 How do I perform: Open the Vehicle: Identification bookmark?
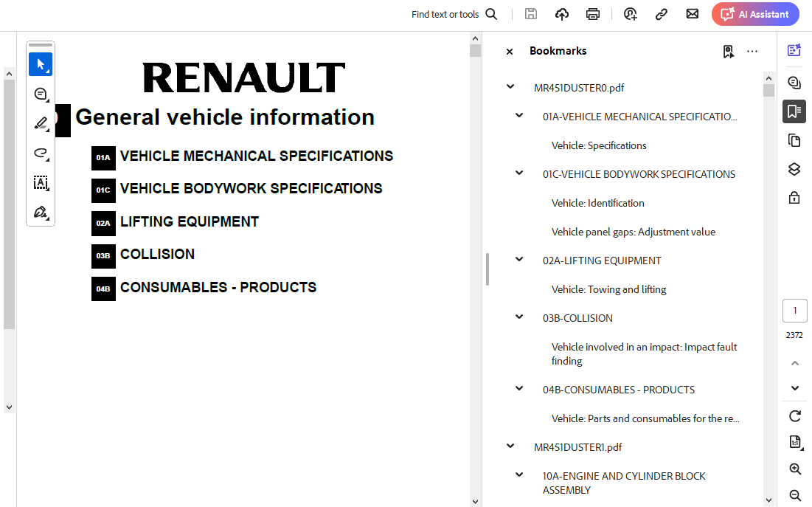598,203
